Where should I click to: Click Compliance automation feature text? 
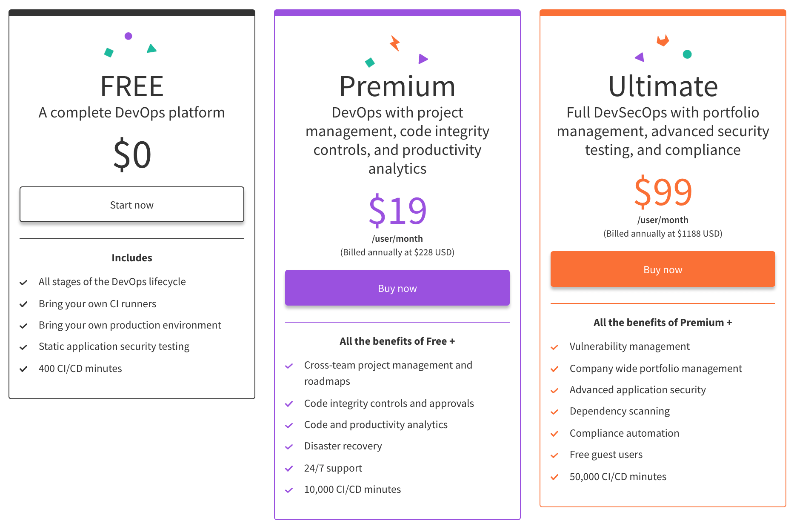624,433
